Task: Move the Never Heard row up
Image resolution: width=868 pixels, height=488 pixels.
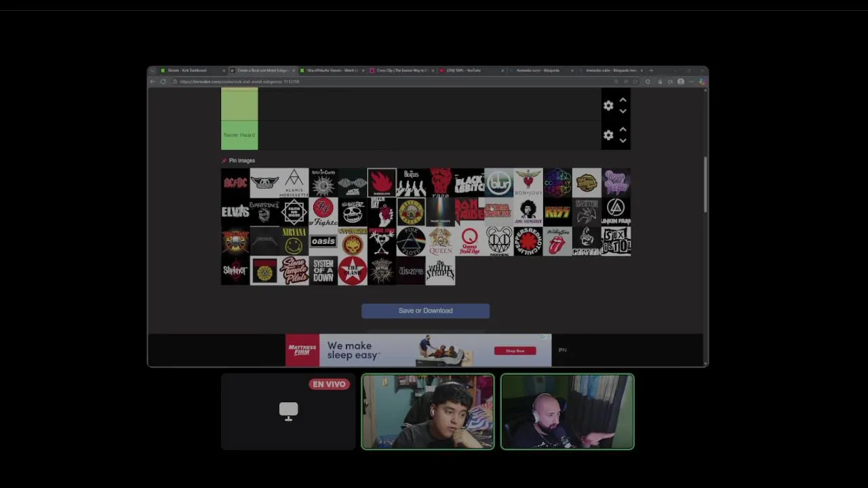Action: click(x=623, y=129)
